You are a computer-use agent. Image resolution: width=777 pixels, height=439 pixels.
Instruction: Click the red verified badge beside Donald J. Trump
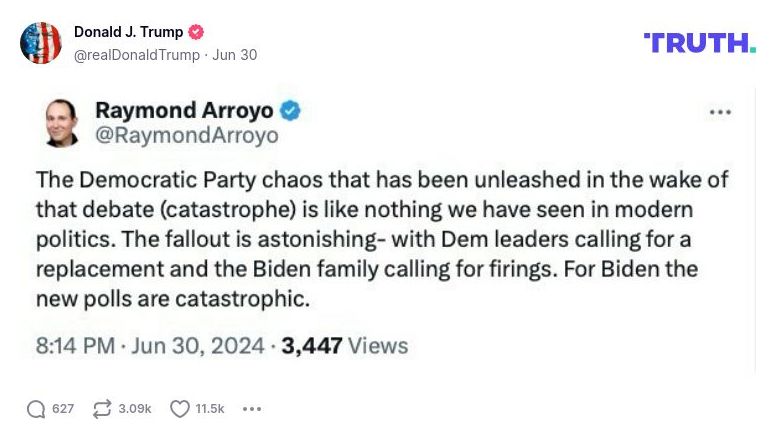coord(197,32)
